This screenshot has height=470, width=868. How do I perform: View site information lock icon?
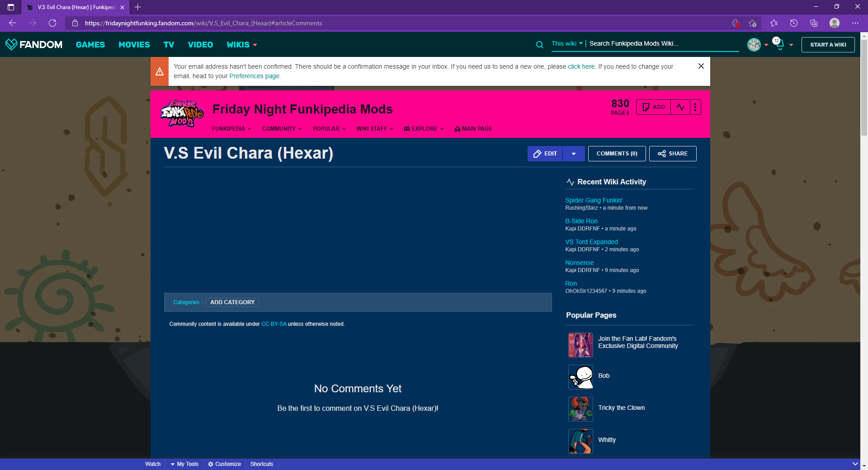click(75, 23)
